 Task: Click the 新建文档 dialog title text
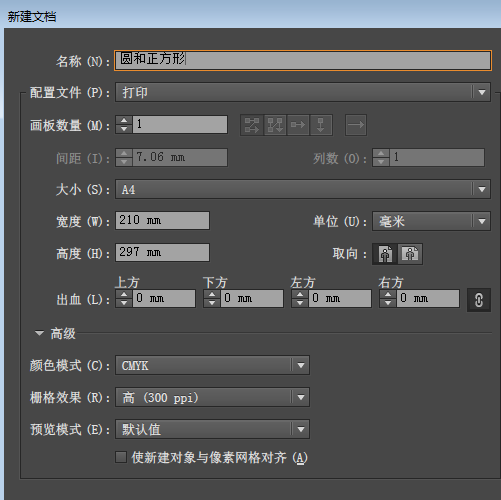tap(32, 16)
